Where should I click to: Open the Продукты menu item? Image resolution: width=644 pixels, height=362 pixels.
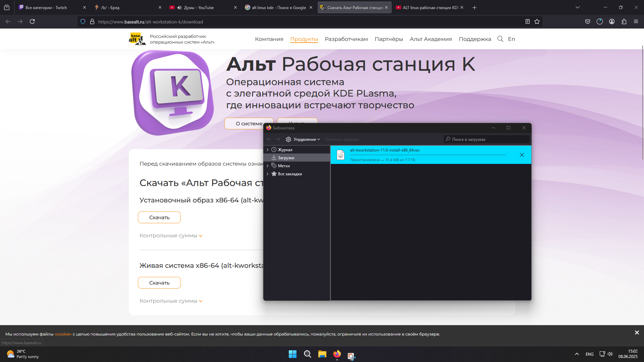pos(304,39)
